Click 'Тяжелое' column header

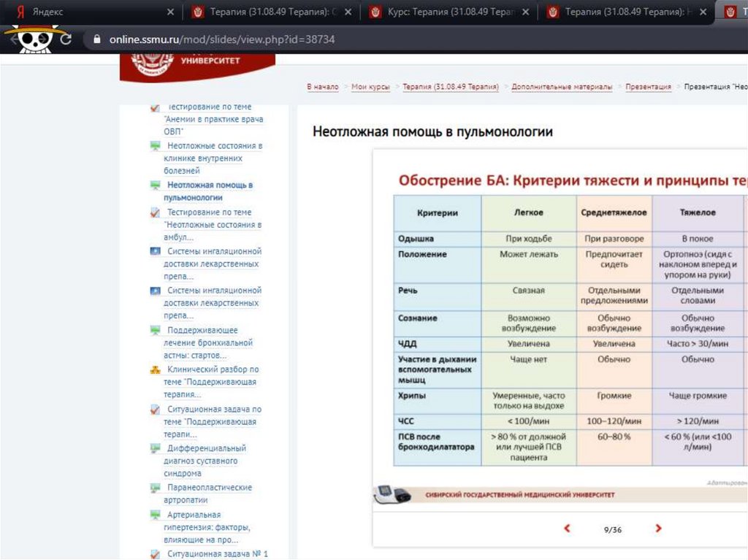pos(698,212)
